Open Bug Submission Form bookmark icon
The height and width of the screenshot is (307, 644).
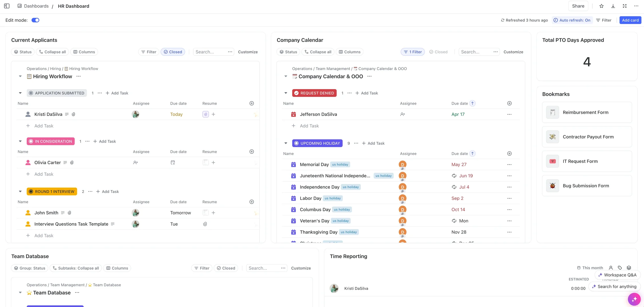tap(553, 186)
